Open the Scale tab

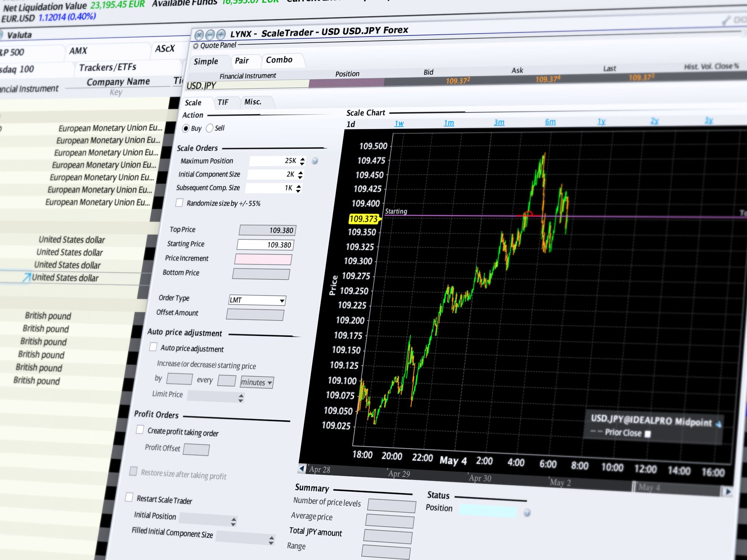coord(193,103)
